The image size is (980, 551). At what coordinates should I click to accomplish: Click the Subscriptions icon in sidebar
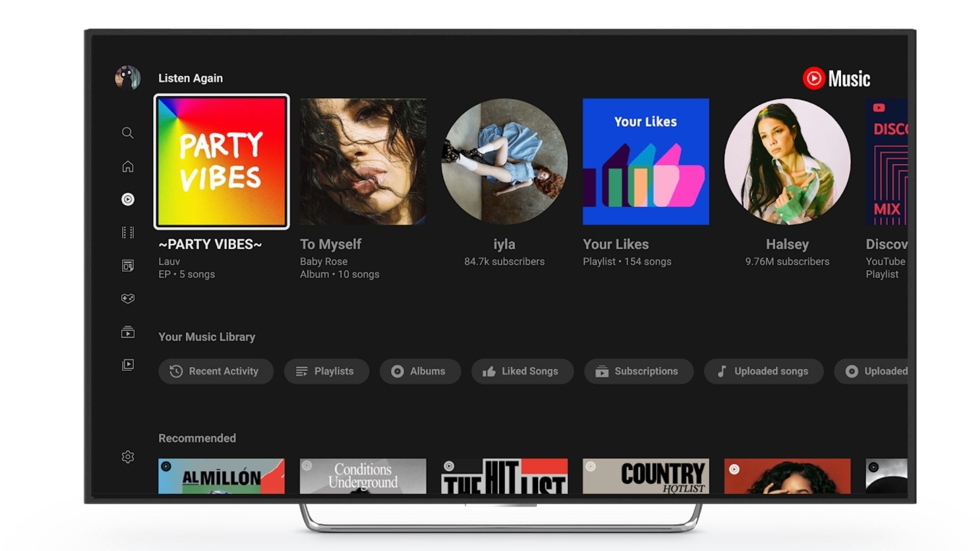click(x=128, y=331)
